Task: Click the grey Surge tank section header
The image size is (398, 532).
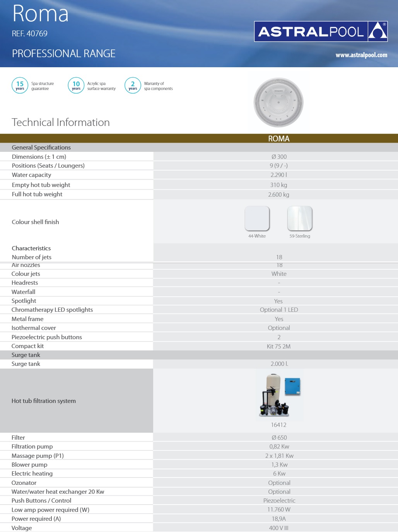Action: coord(26,355)
